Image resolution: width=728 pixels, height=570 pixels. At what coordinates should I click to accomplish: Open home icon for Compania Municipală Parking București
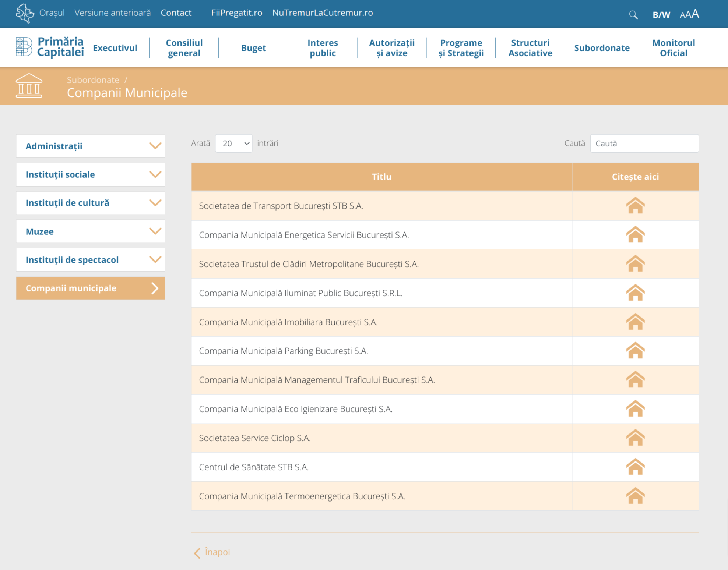(635, 351)
